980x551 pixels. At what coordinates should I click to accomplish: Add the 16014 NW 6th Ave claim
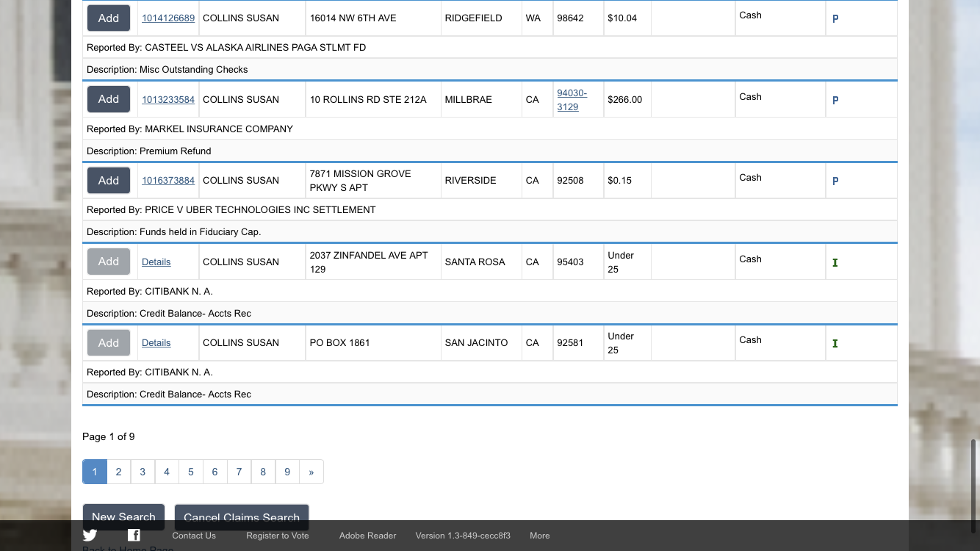click(109, 18)
